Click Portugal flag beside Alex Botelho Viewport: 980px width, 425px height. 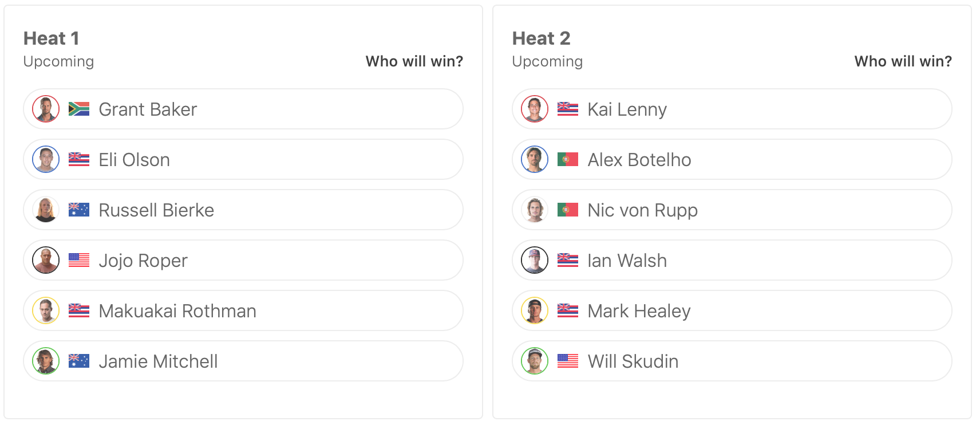(x=568, y=160)
